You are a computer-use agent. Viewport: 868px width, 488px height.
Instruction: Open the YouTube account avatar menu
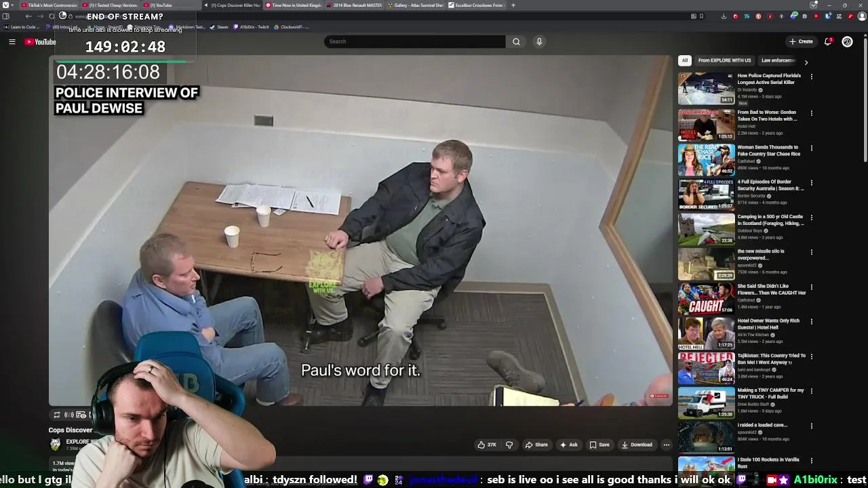[847, 41]
